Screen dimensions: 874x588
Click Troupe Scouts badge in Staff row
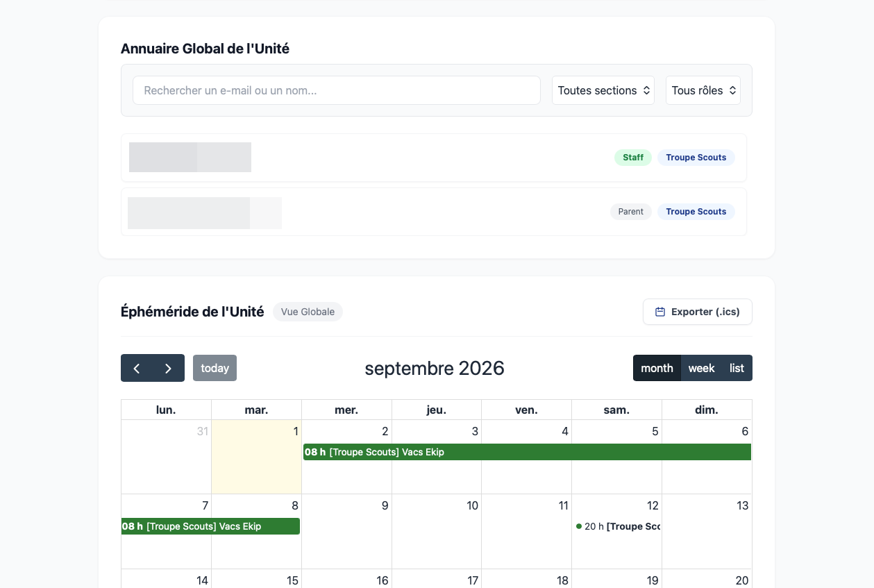[x=696, y=158]
